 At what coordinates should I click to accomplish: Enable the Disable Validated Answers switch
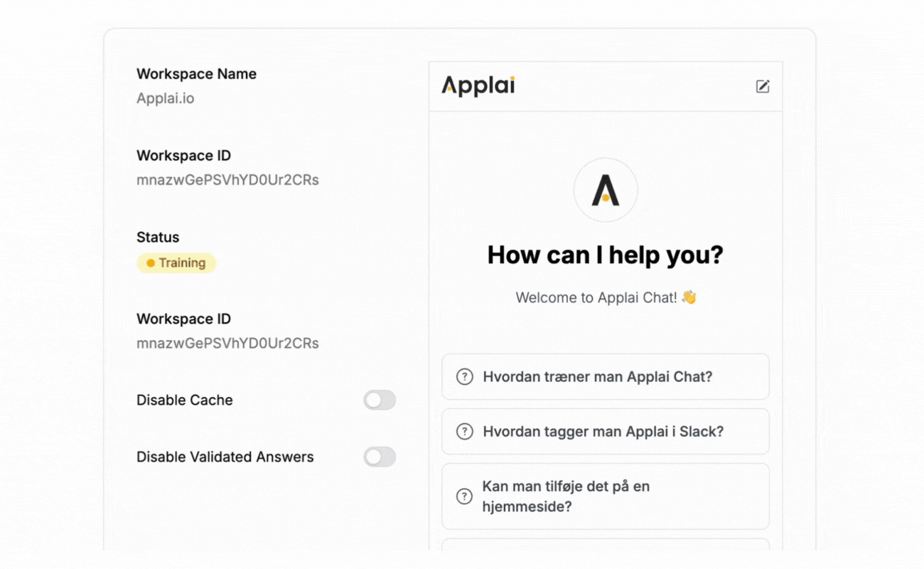380,457
